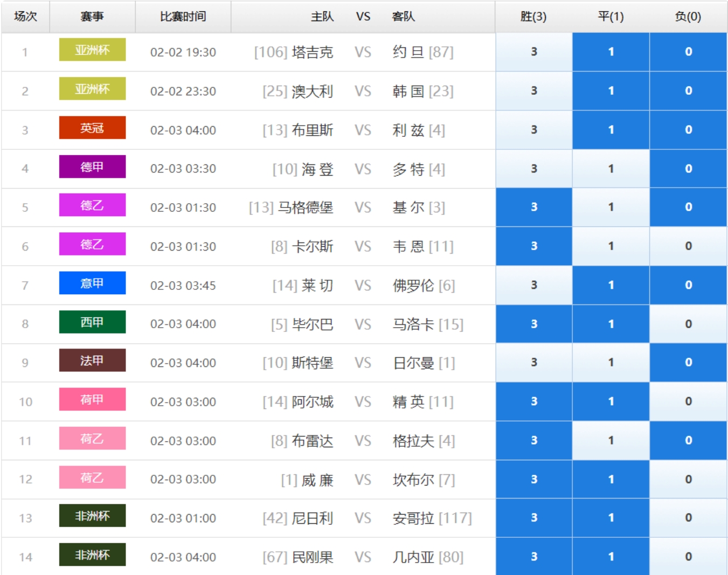This screenshot has width=728, height=575.
Task: Click away team 约旦 [87]
Action: point(423,52)
